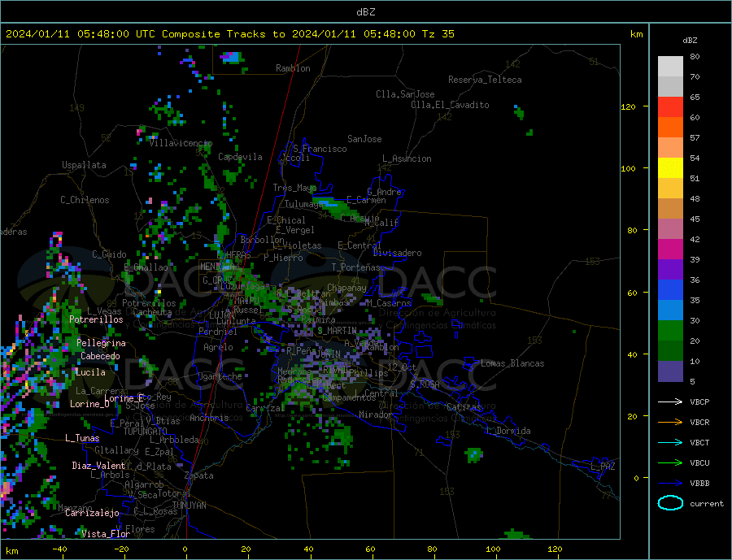This screenshot has height=560, width=732.
Task: Click the 'dBZ' title at window top
Action: pyautogui.click(x=365, y=12)
